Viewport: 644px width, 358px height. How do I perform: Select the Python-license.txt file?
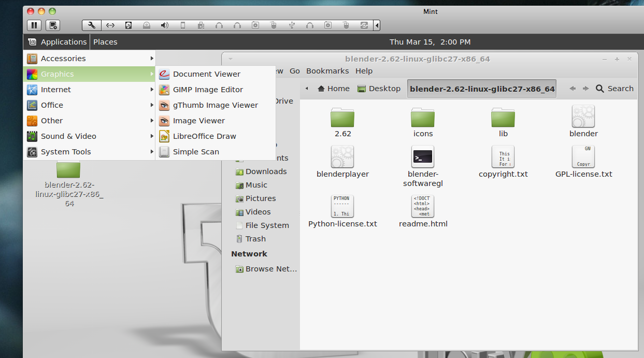pos(342,211)
